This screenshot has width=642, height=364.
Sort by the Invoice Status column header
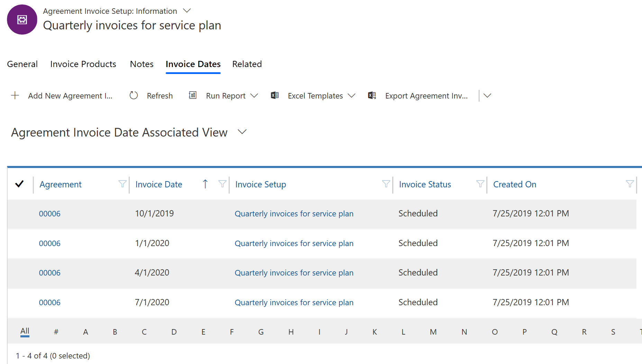click(425, 184)
